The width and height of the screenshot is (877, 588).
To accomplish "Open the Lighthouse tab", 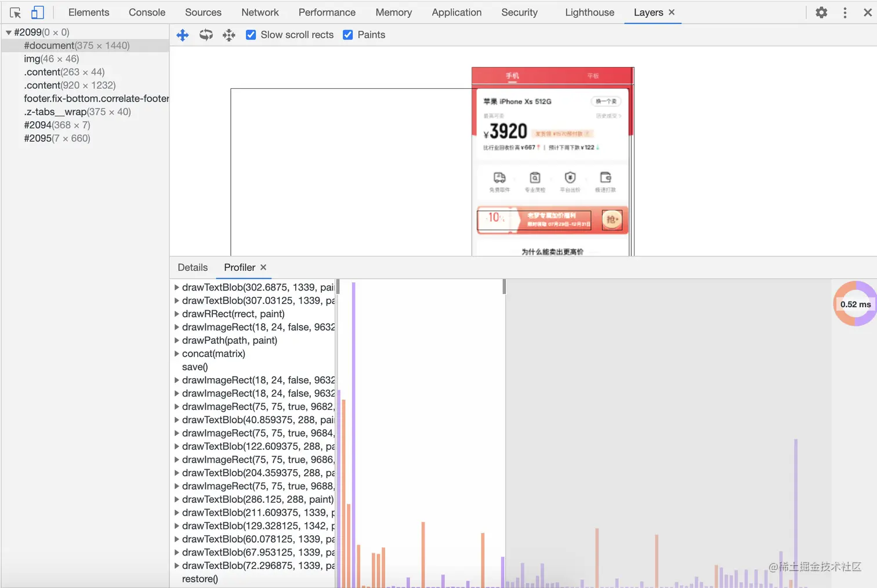I will tap(589, 12).
